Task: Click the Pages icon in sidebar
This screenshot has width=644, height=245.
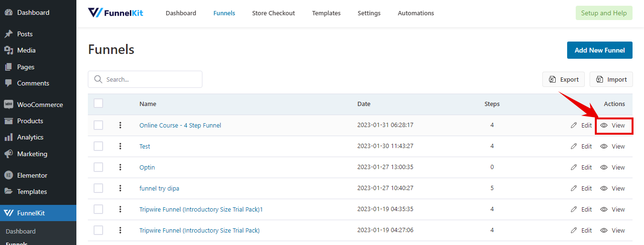Action: click(x=9, y=67)
